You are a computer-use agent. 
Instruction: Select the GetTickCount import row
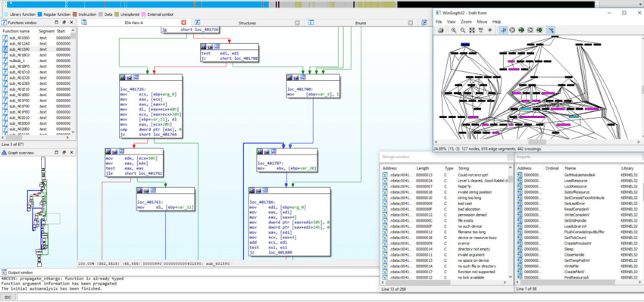pos(579,238)
